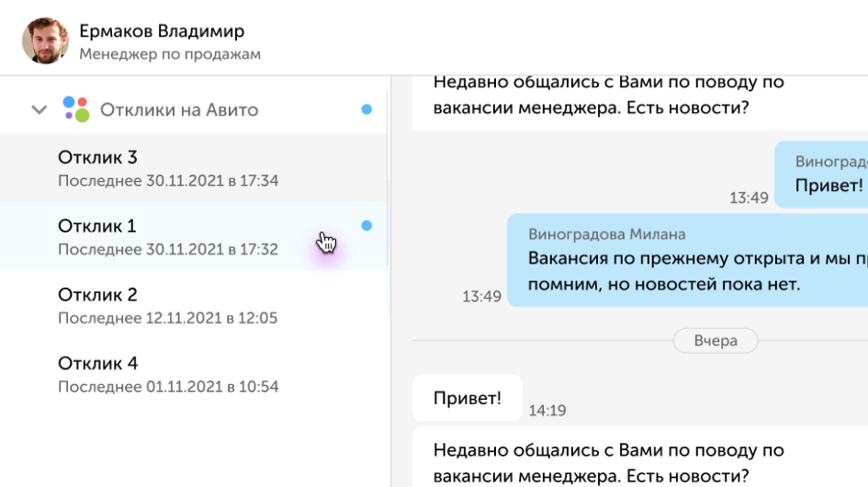Click the Вчера date separator
Image resolution: width=868 pixels, height=487 pixels.
click(716, 341)
